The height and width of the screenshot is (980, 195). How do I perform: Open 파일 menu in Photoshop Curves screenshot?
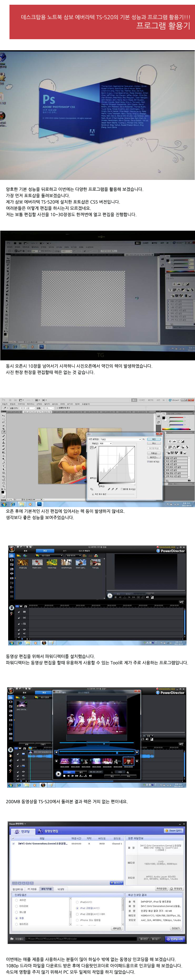click(x=4, y=404)
